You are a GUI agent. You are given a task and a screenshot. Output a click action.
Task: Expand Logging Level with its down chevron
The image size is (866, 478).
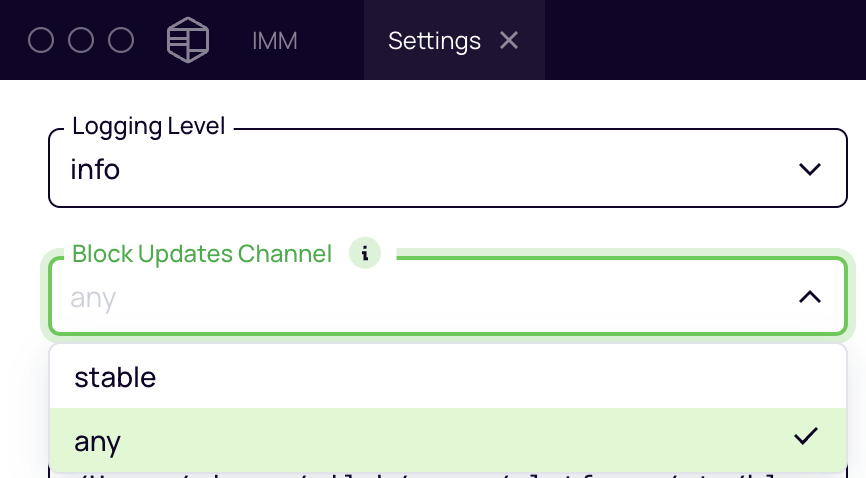[x=810, y=169]
